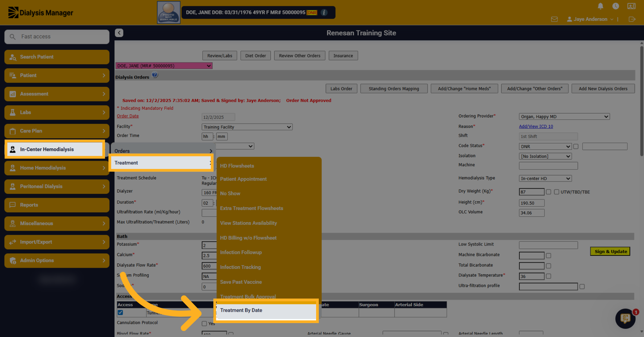Click patient info icon beside DNR tag
The width and height of the screenshot is (644, 337).
[324, 12]
